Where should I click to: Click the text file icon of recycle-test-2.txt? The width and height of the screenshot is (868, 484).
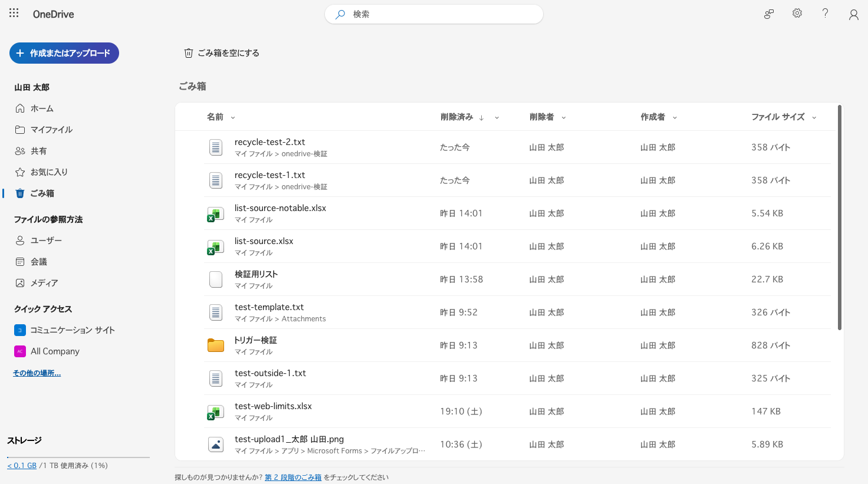click(216, 147)
